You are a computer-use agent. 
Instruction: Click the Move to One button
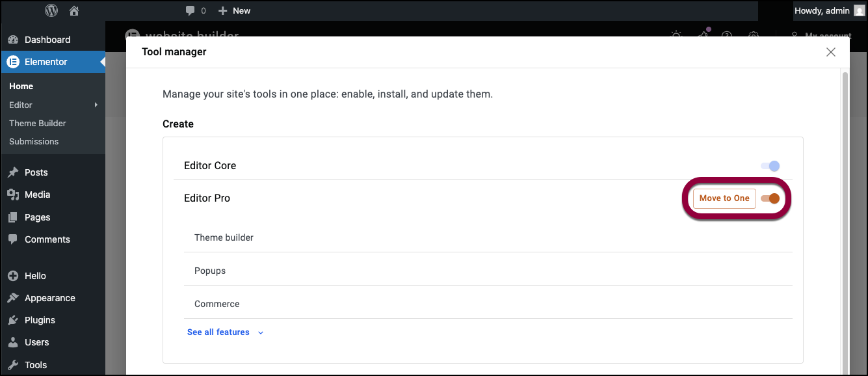click(724, 198)
